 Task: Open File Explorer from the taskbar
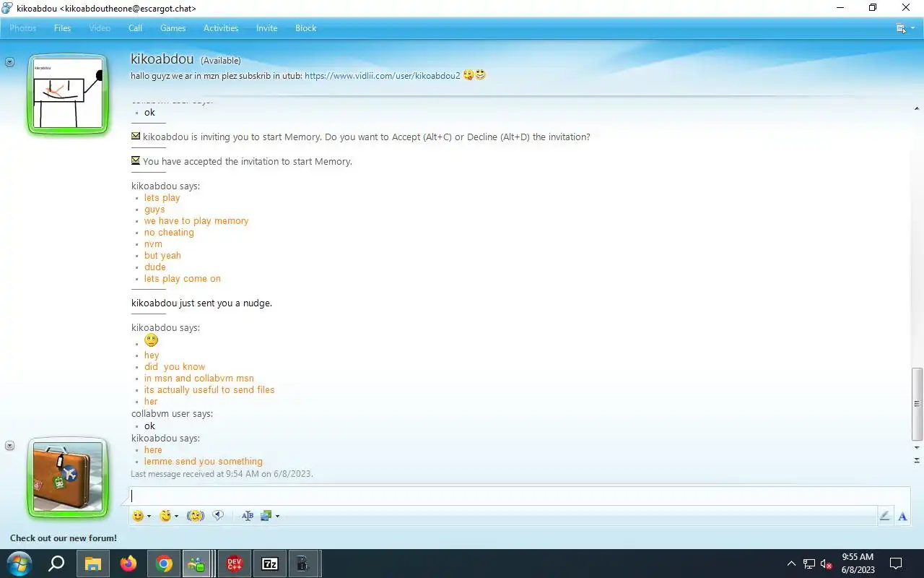93,564
